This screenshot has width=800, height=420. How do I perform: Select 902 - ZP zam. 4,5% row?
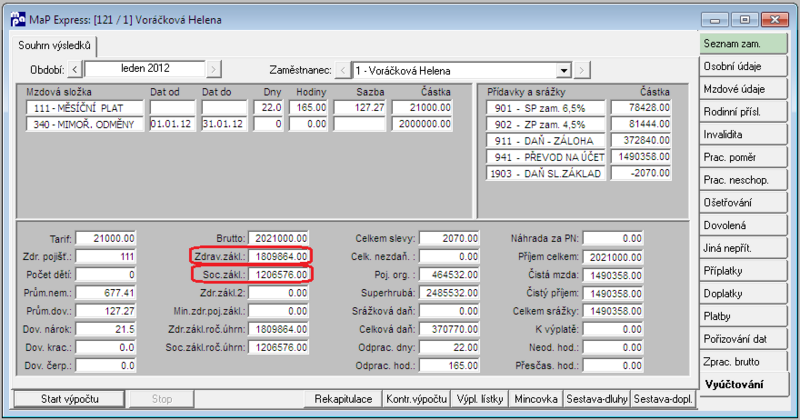pos(545,125)
